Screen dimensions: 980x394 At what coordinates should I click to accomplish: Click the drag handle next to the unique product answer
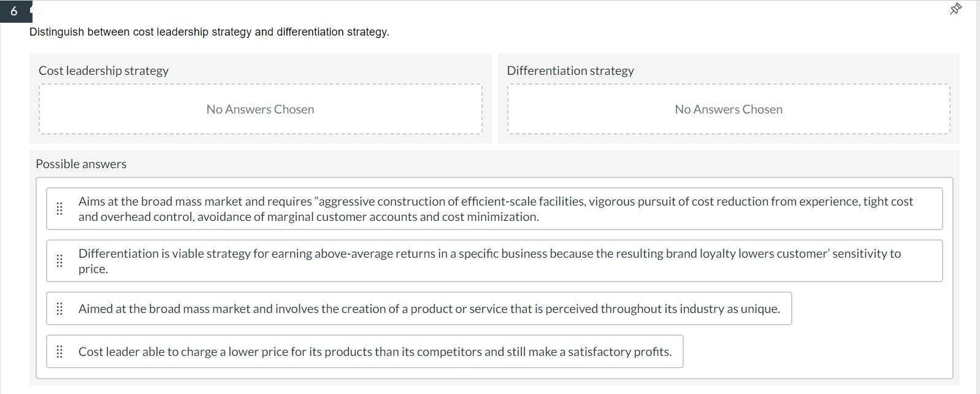[x=59, y=309]
